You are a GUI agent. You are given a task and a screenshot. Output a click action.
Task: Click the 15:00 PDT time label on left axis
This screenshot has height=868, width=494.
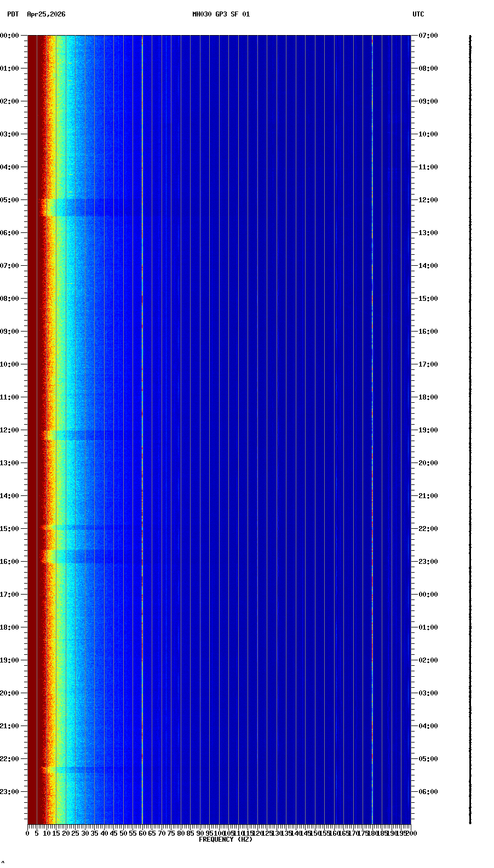click(9, 529)
